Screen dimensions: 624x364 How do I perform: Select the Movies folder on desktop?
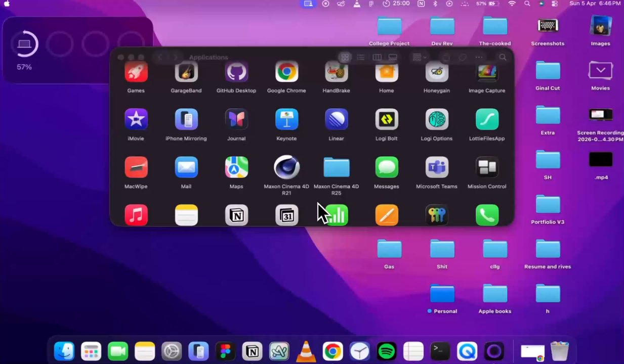pyautogui.click(x=600, y=71)
